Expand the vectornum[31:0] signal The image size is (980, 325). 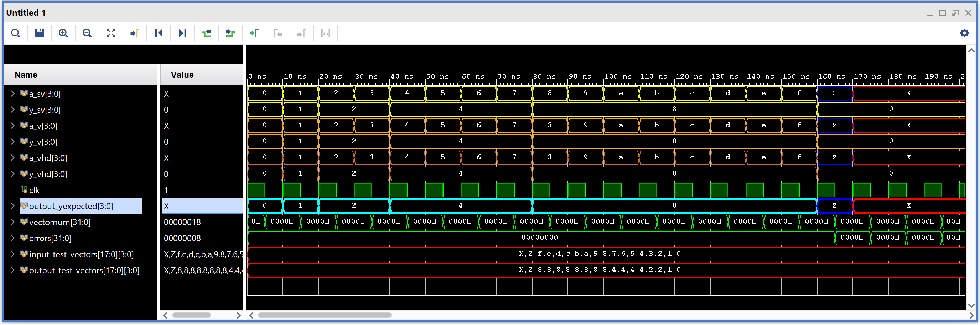[12, 222]
